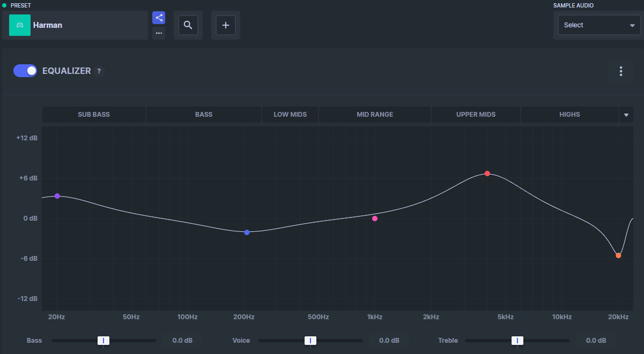Click the pink EQ point at 1kHz

[375, 219]
